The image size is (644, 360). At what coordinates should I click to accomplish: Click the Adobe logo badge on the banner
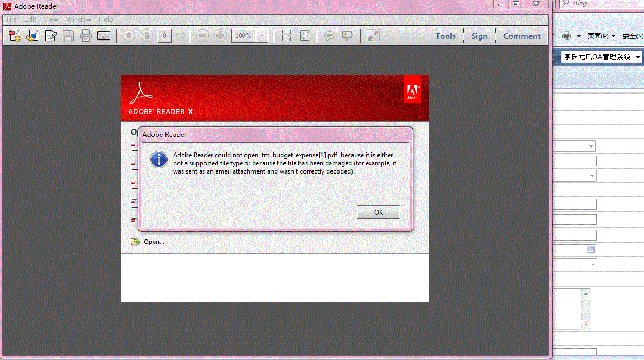click(413, 89)
